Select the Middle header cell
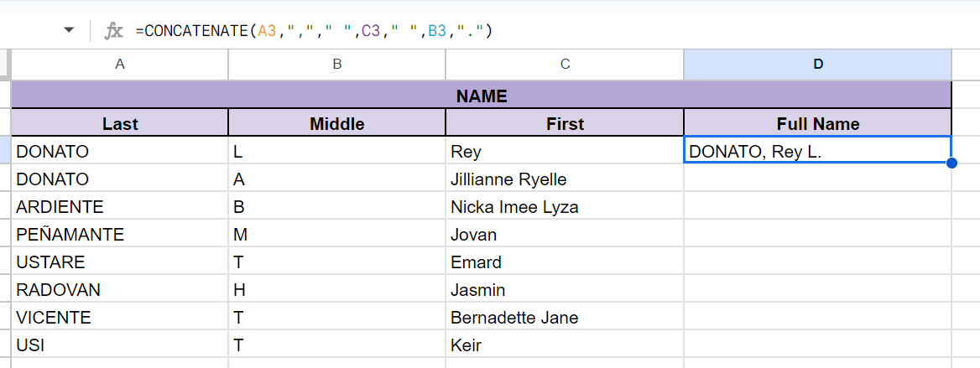The image size is (980, 368). point(336,123)
